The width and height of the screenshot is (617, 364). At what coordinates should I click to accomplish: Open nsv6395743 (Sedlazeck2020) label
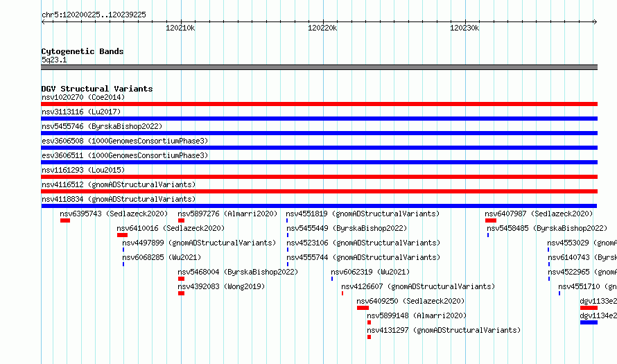pyautogui.click(x=114, y=214)
